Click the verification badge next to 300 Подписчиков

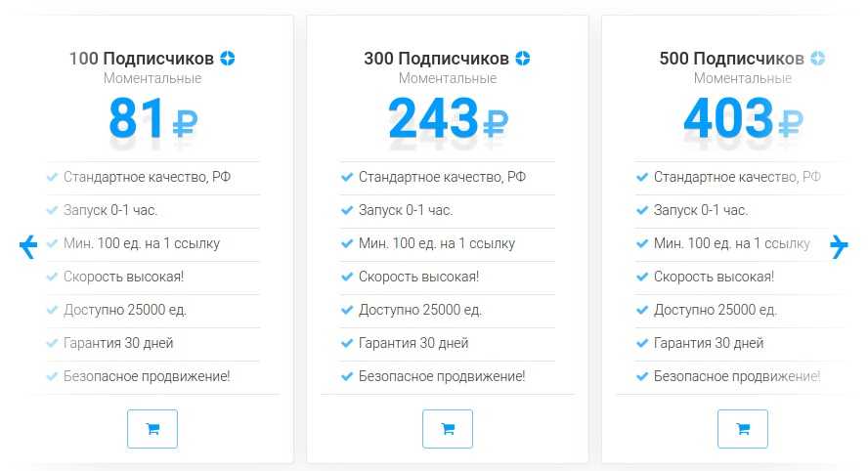pyautogui.click(x=523, y=59)
